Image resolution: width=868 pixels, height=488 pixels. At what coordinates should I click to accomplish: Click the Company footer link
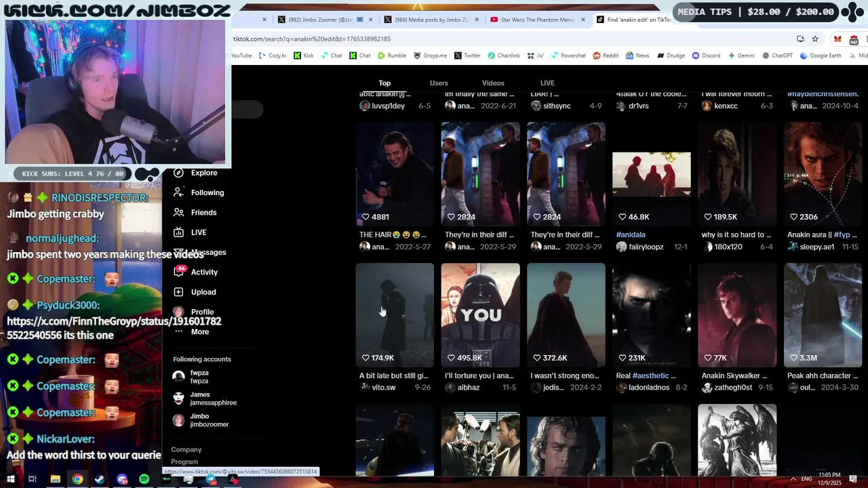(x=186, y=449)
